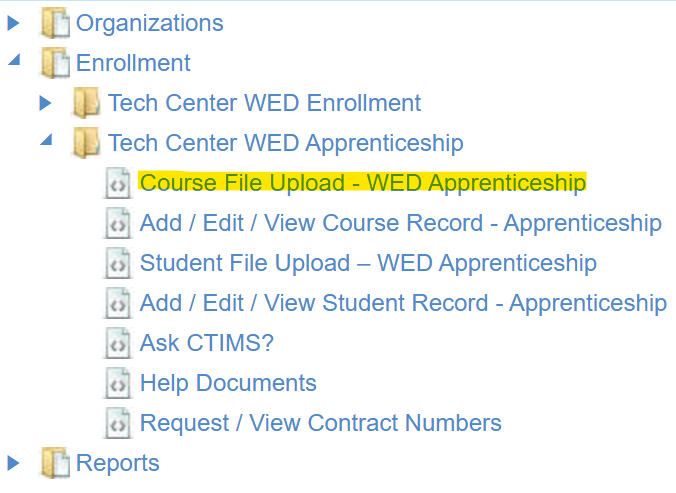Expand the Tech Center WED Enrollment arrow
Screen dimensions: 676x493
point(45,102)
